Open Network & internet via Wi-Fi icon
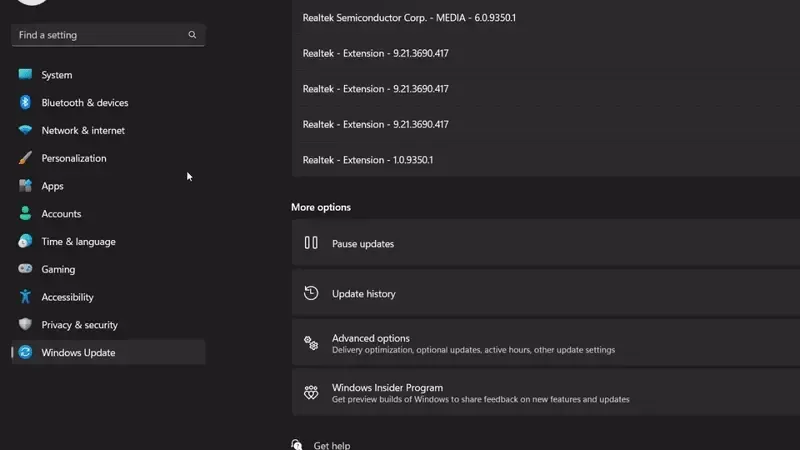The image size is (800, 450). 25,131
